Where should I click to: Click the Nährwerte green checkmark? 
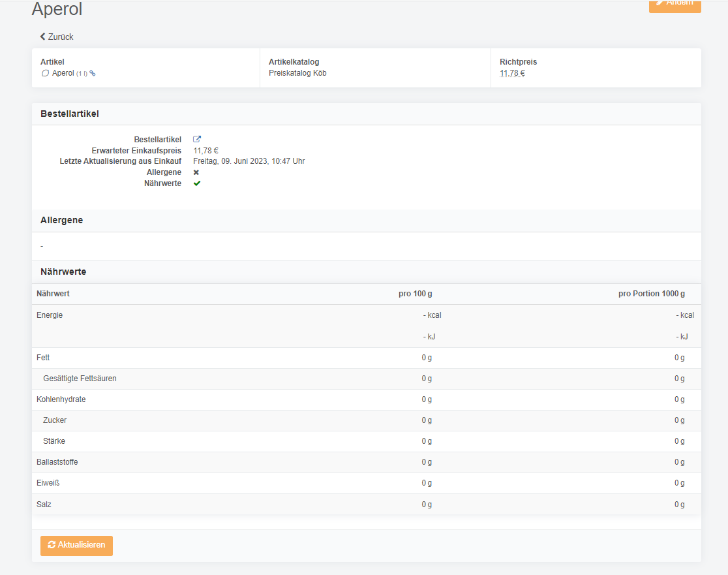197,183
